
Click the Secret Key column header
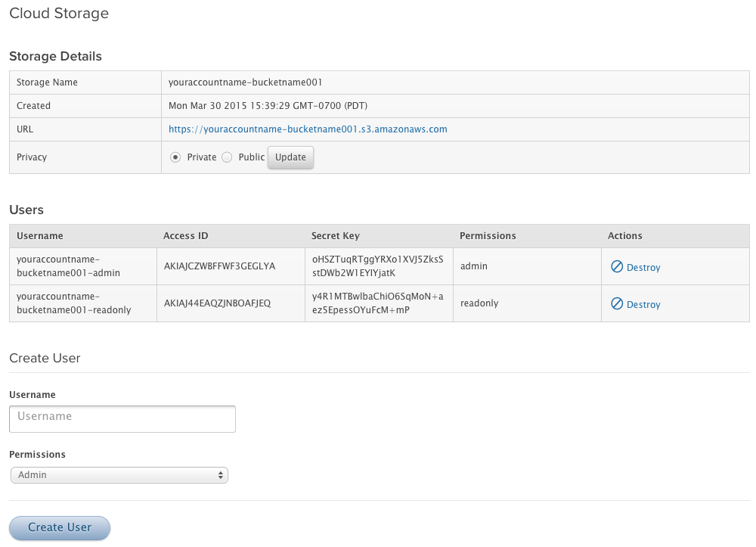coord(336,236)
